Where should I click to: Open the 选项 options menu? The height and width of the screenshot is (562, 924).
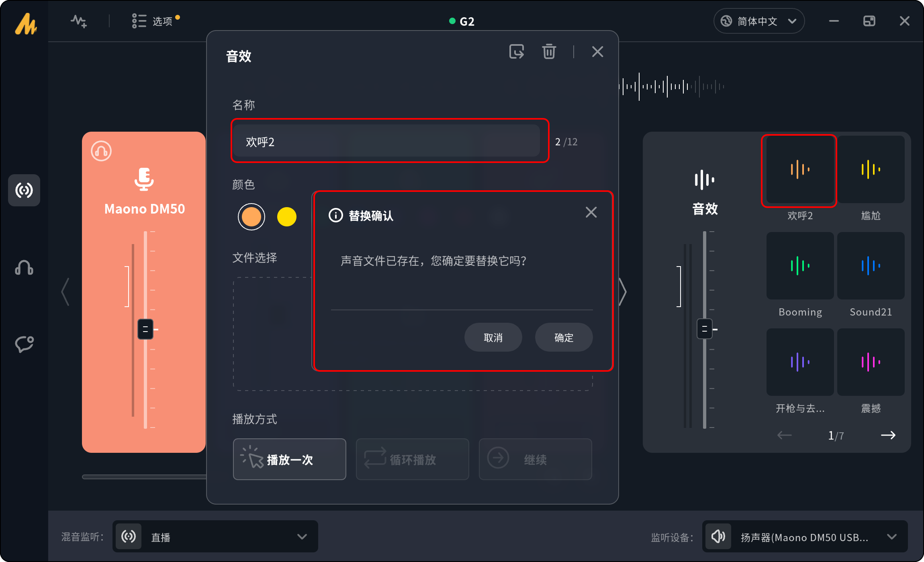(x=155, y=21)
